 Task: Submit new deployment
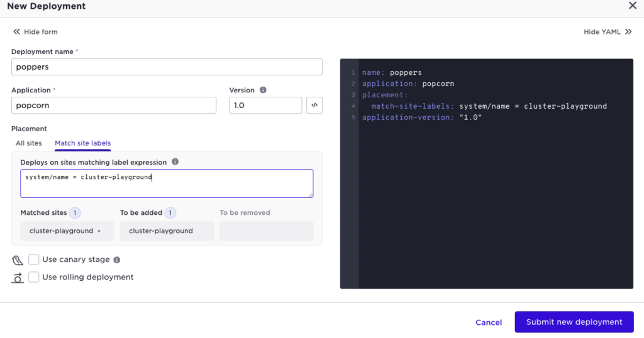[574, 322]
